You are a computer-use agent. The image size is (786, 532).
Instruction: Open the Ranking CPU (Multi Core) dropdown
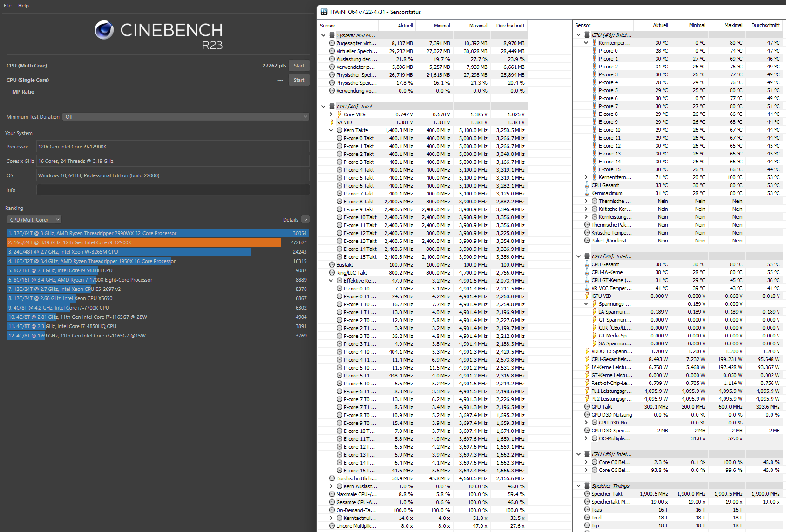coord(34,220)
